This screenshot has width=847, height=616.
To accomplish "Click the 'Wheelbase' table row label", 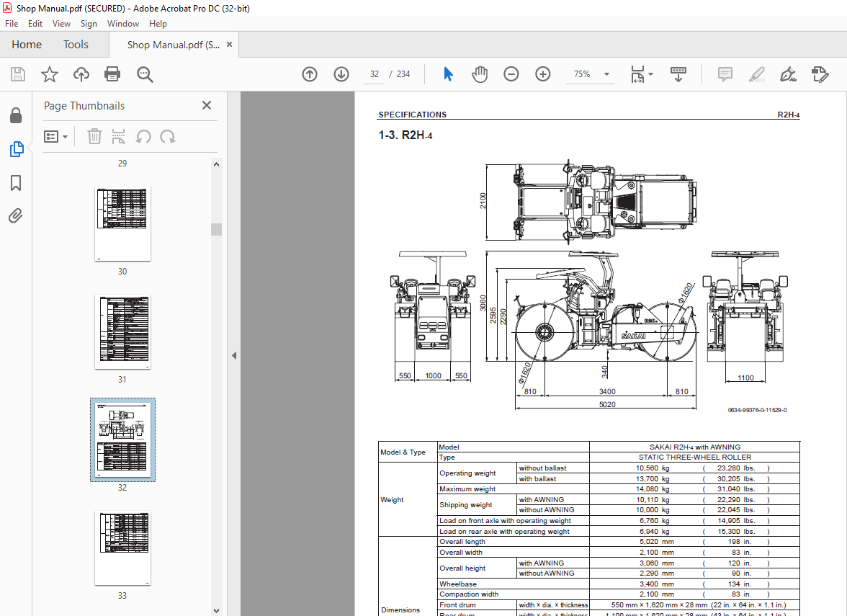I will pos(457,584).
